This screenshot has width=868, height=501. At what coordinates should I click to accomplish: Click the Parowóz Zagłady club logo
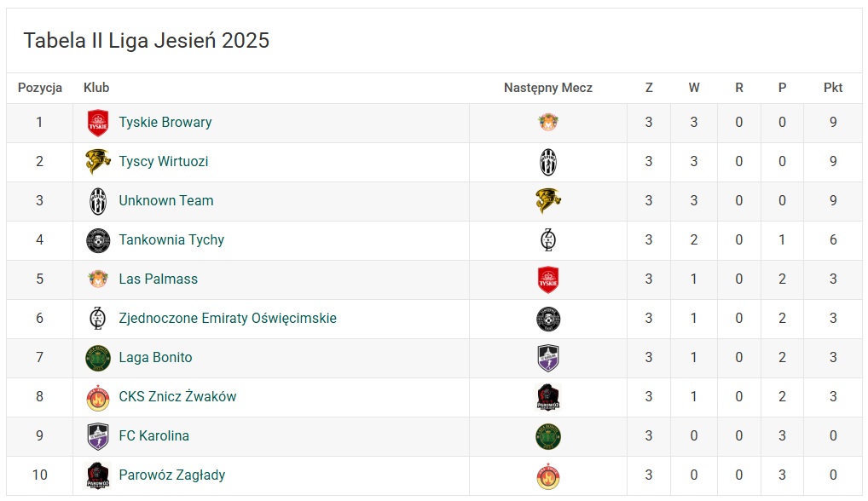(98, 475)
